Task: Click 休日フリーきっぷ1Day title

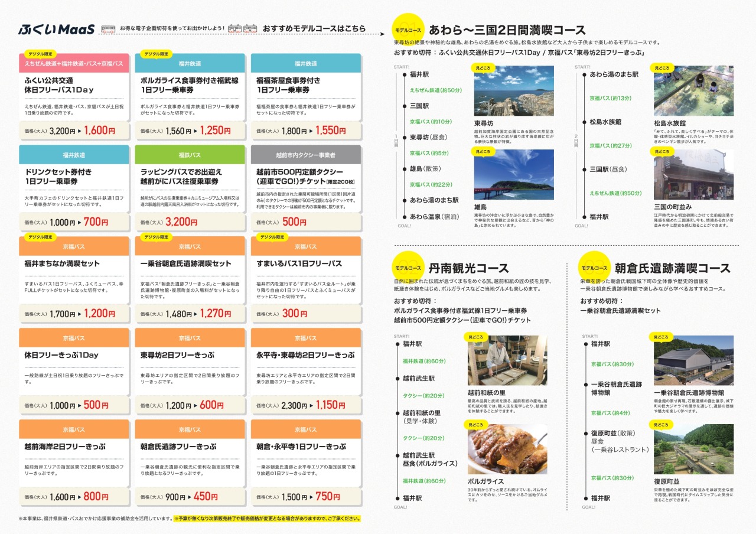Action: click(61, 355)
